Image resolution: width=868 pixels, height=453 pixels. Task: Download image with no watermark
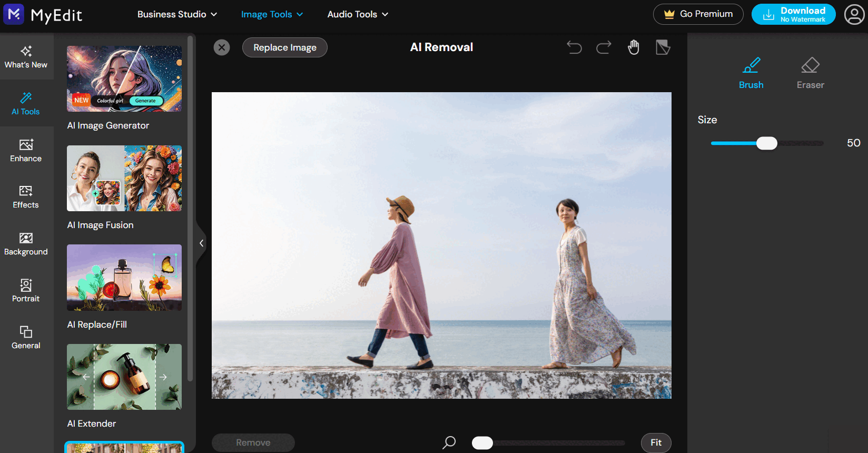tap(794, 14)
